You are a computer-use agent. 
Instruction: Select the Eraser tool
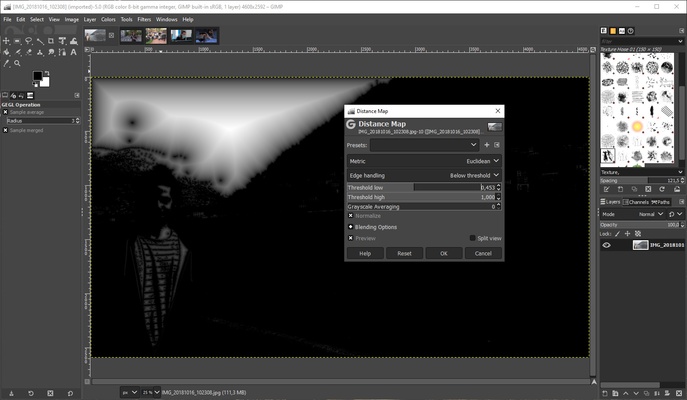(29, 52)
